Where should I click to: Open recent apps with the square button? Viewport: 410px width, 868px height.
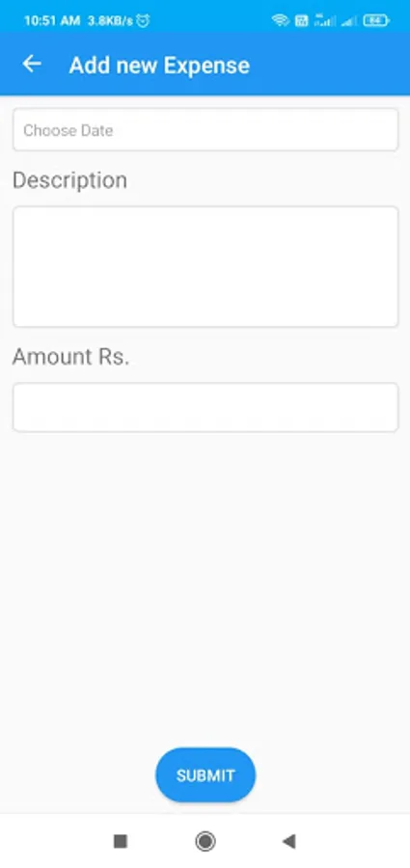coord(121,841)
